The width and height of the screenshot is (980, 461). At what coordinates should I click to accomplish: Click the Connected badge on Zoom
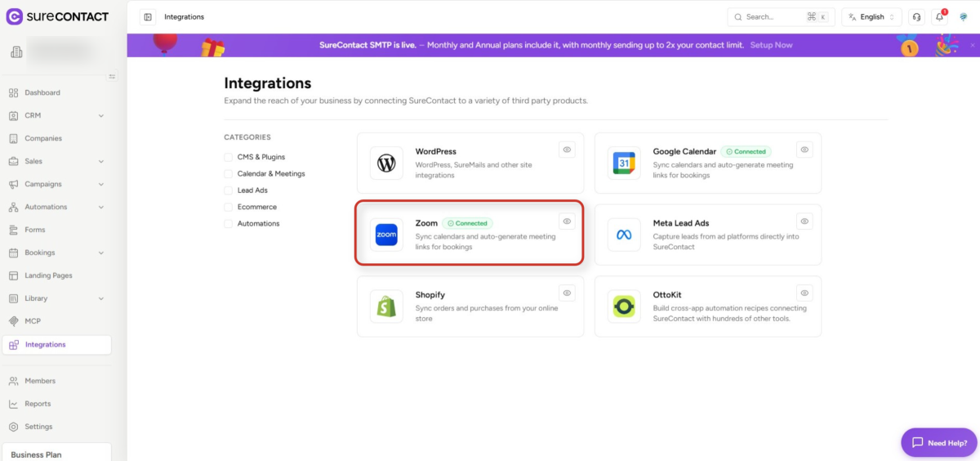point(468,223)
